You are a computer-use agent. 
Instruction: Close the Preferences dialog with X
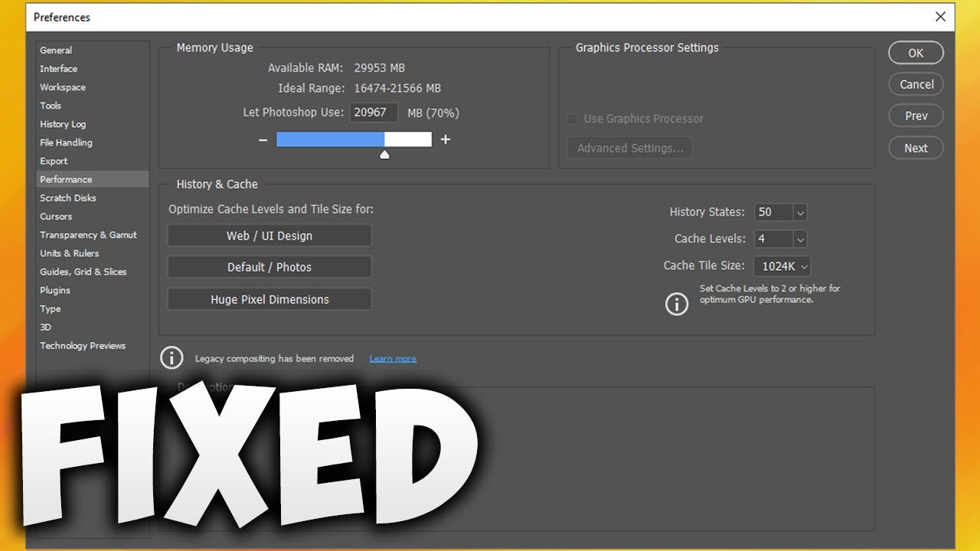[x=940, y=17]
